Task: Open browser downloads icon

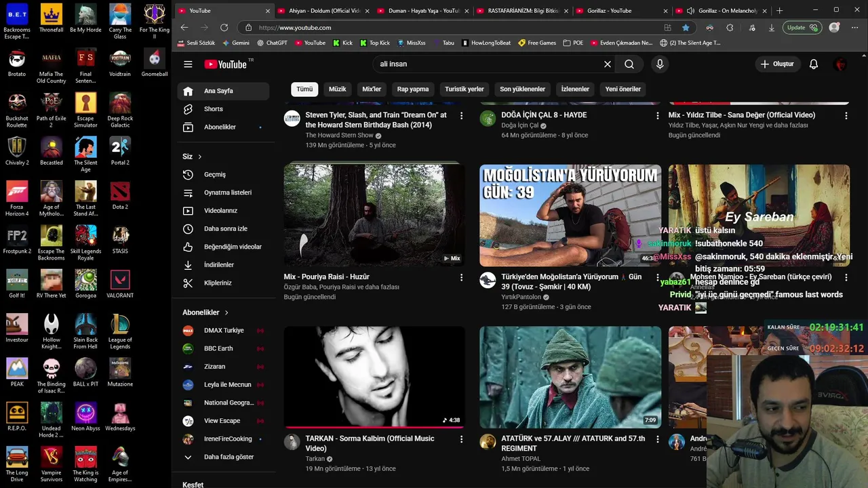Action: coord(772,28)
